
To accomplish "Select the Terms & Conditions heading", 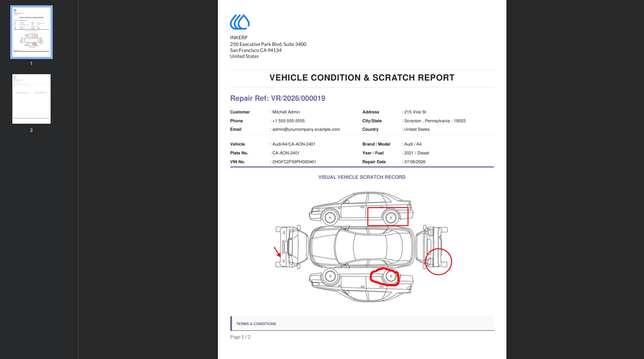I will click(x=256, y=324).
